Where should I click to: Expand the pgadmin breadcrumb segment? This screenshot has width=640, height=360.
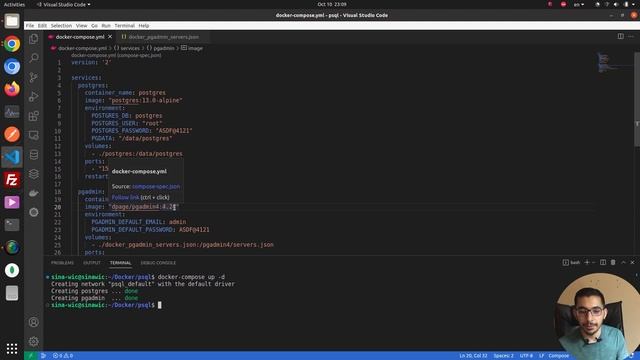[x=160, y=48]
